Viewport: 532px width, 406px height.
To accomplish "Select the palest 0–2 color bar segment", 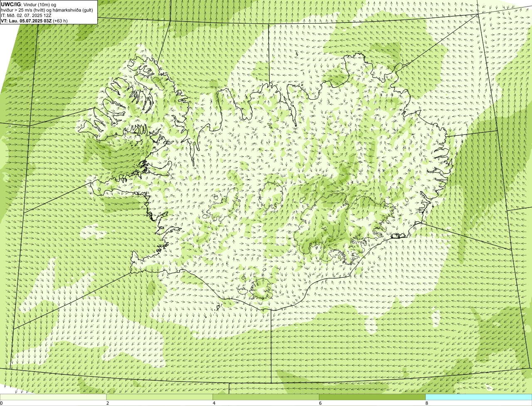I will click(53, 397).
